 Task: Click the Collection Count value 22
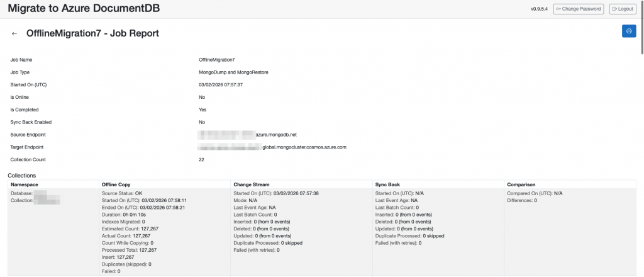click(201, 160)
